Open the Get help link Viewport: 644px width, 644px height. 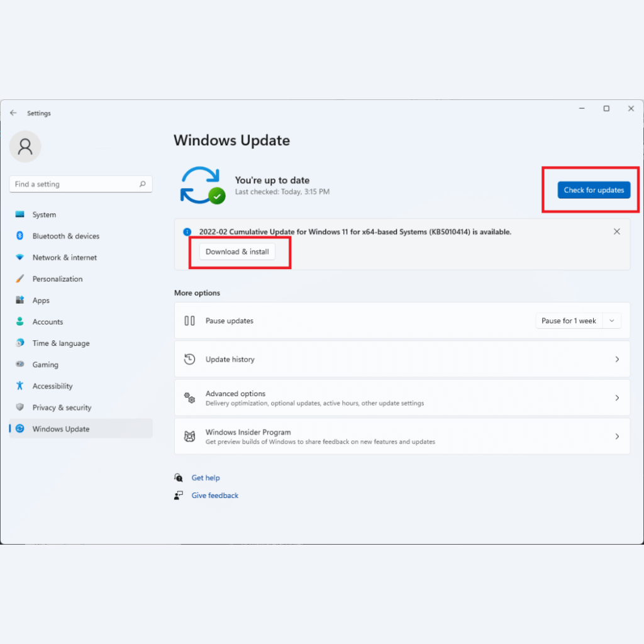tap(206, 478)
